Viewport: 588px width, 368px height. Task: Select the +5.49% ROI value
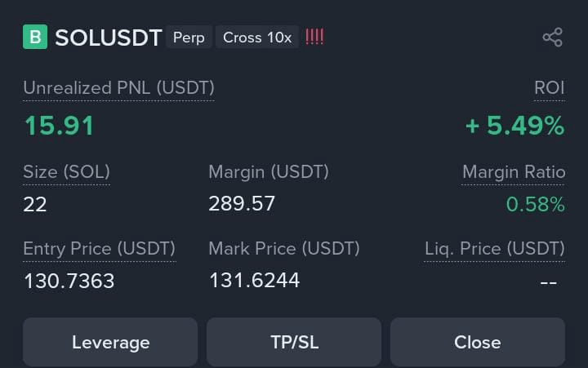pos(514,126)
